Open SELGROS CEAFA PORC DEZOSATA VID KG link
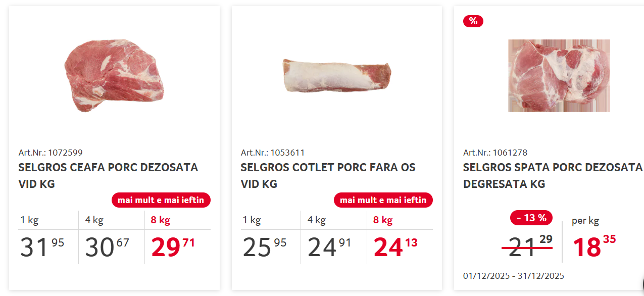Screen dimensions: 644x296 point(108,175)
